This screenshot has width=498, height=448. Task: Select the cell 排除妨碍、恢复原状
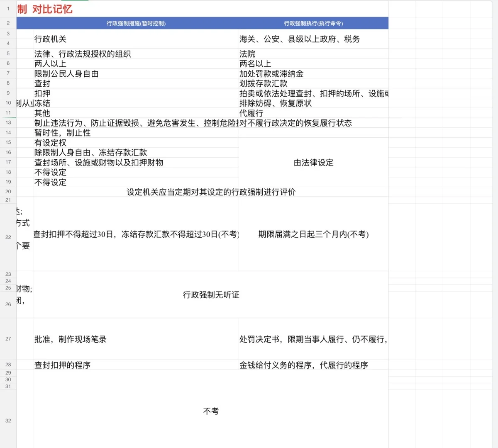(x=314, y=103)
